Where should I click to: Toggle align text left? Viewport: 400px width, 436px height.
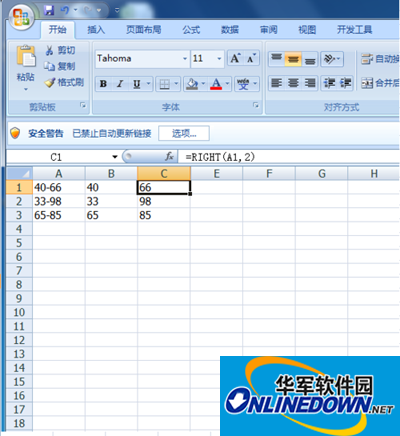[x=276, y=83]
